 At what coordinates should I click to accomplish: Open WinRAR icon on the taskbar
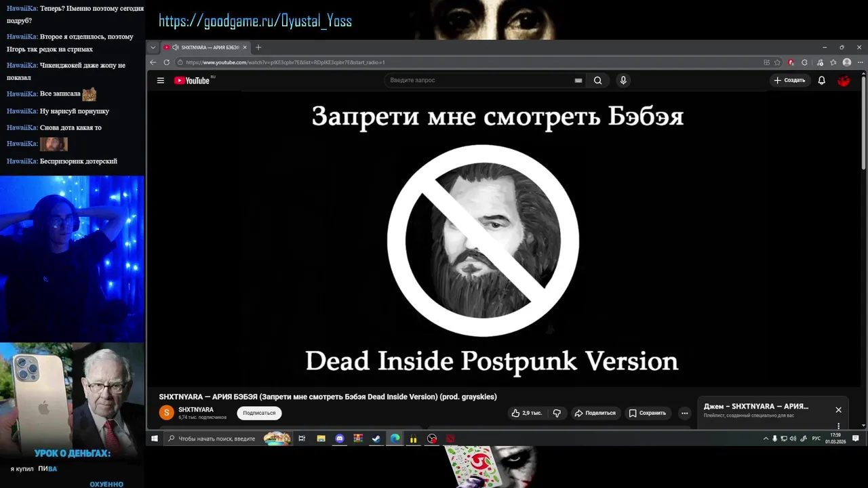point(358,439)
